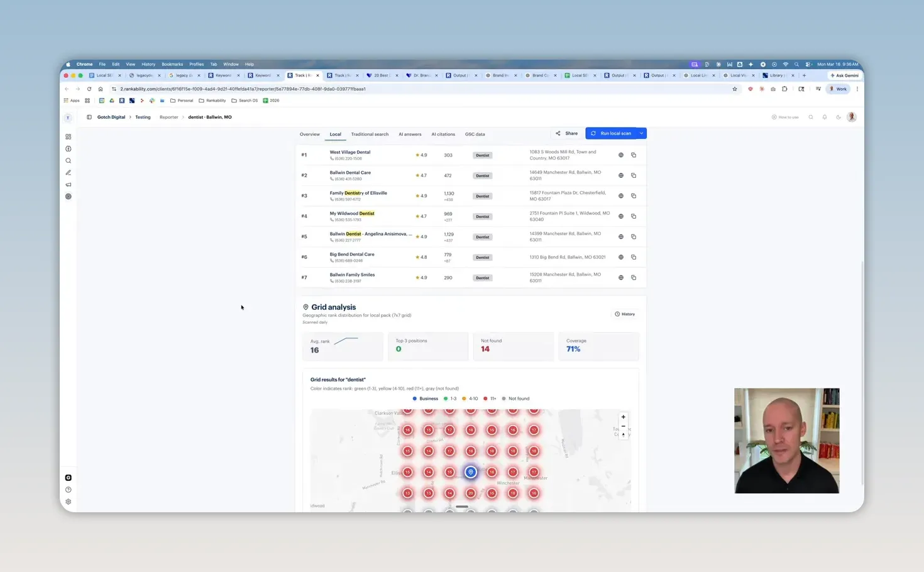Switch to the AI citations tab
The height and width of the screenshot is (572, 924).
(x=443, y=135)
